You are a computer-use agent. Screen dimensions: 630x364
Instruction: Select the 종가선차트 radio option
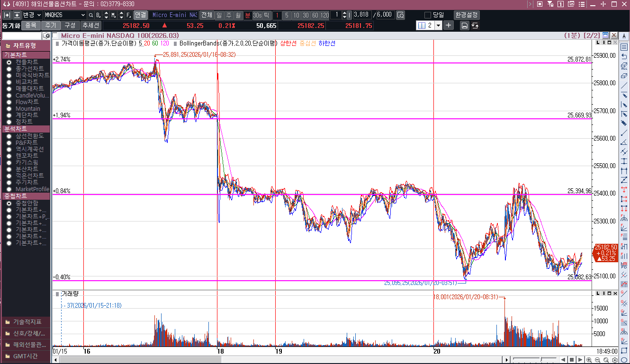(x=9, y=69)
